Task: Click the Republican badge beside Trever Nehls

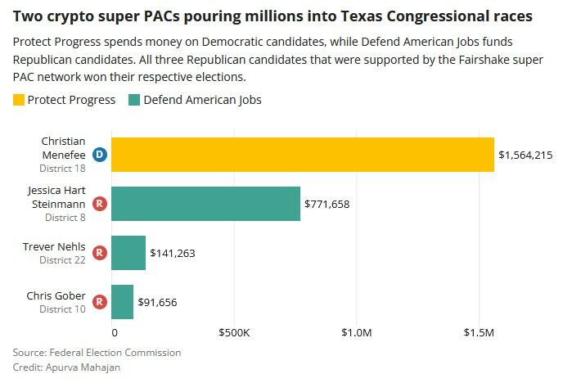Action: click(x=99, y=253)
